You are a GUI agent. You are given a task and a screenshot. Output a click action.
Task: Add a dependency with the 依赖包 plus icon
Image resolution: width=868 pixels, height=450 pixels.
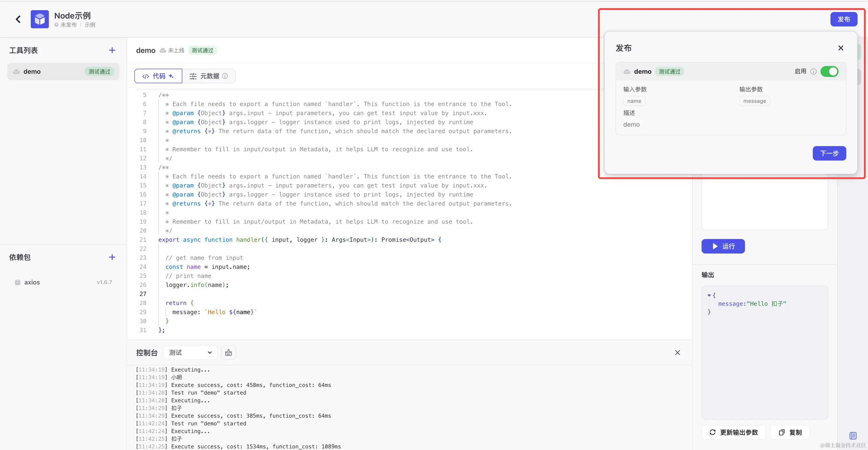(112, 257)
